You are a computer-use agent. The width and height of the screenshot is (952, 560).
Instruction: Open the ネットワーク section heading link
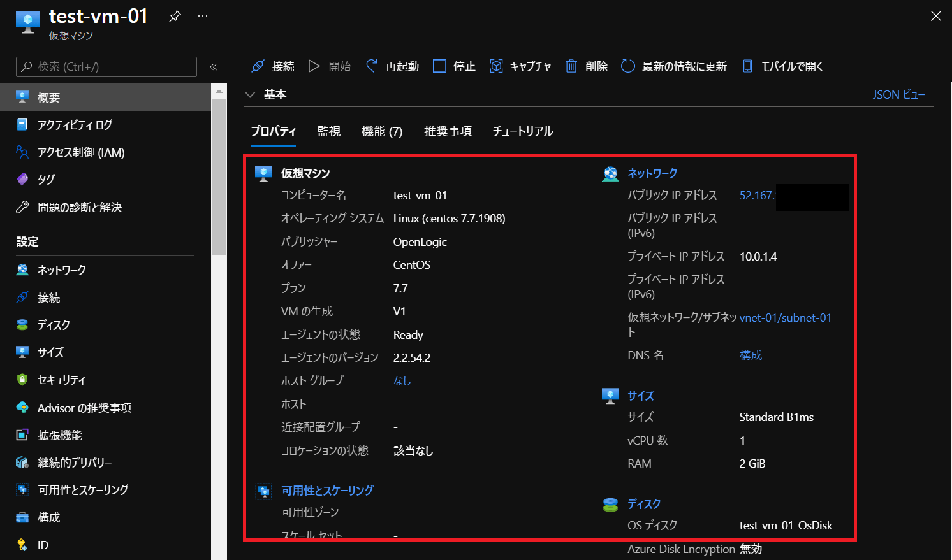(x=652, y=173)
